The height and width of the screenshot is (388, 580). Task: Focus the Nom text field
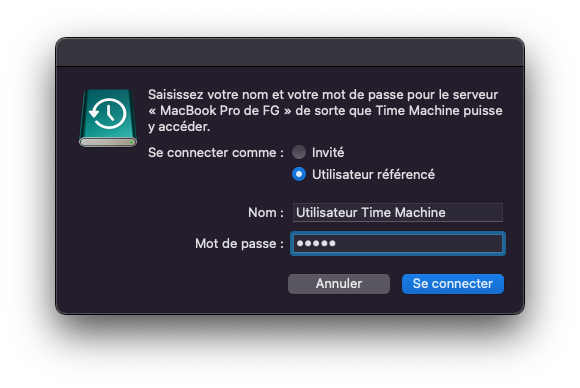tap(398, 212)
